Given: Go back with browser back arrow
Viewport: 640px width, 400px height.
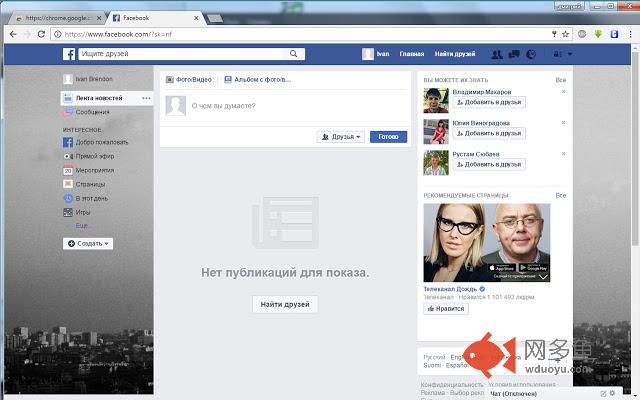Looking at the screenshot, I should tap(13, 34).
